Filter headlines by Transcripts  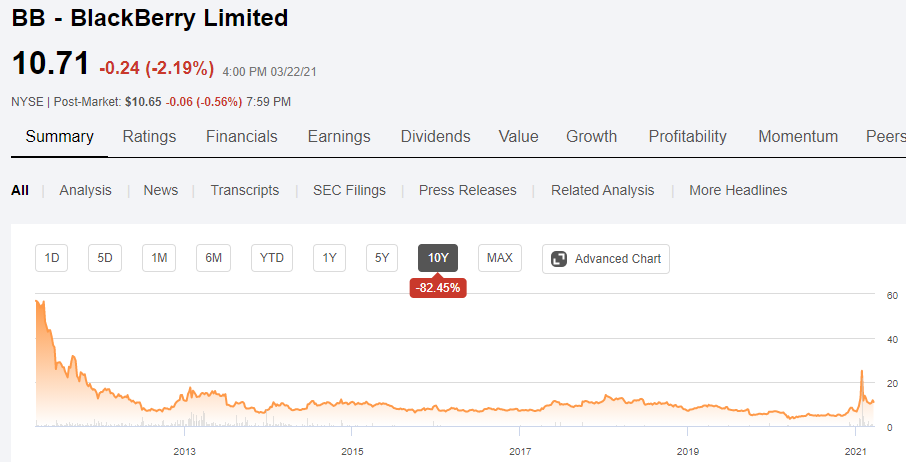tap(245, 190)
